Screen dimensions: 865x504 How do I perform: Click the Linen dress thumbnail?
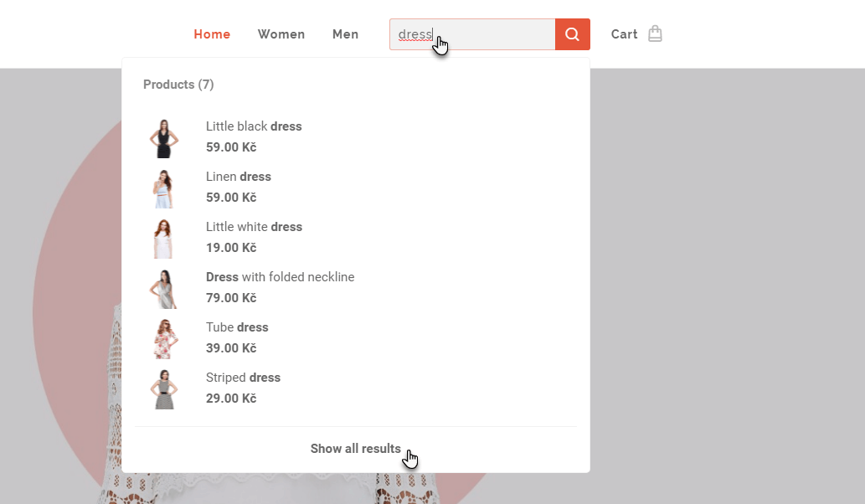163,188
